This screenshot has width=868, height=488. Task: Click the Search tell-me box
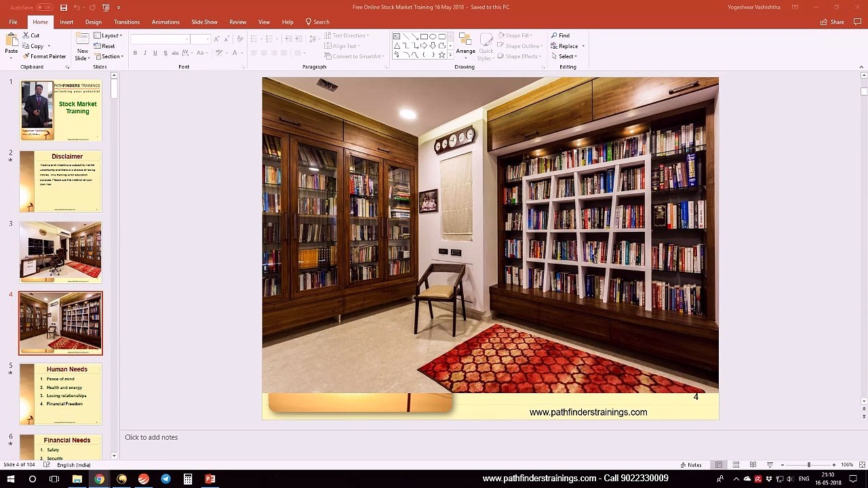(317, 22)
